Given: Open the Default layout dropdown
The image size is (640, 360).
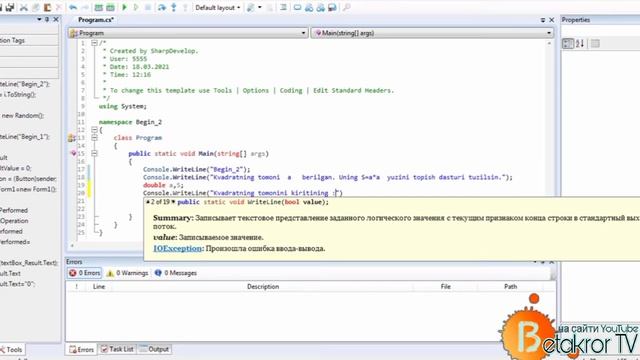Looking at the screenshot, I should point(218,7).
